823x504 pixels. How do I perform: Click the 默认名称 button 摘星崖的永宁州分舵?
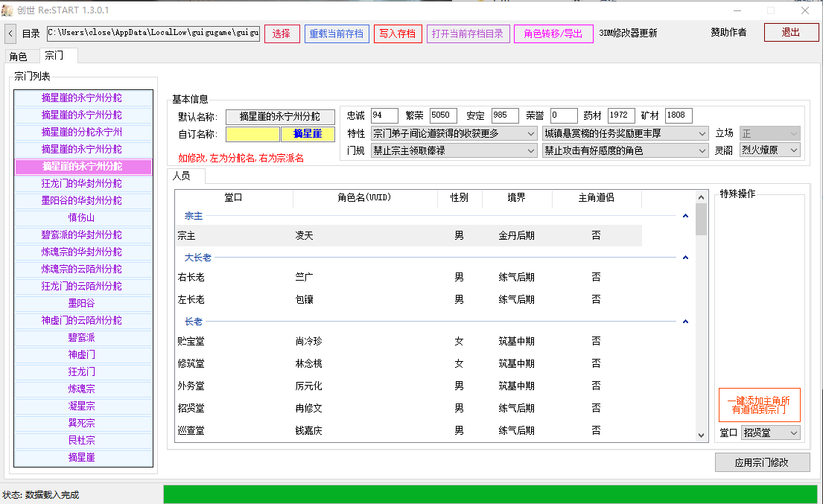(x=280, y=116)
